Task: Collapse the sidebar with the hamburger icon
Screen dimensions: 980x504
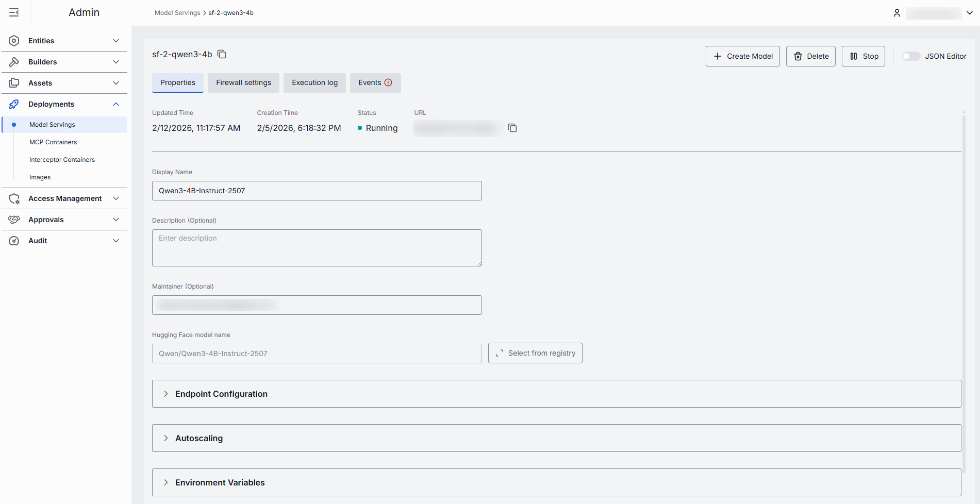Action: tap(14, 12)
